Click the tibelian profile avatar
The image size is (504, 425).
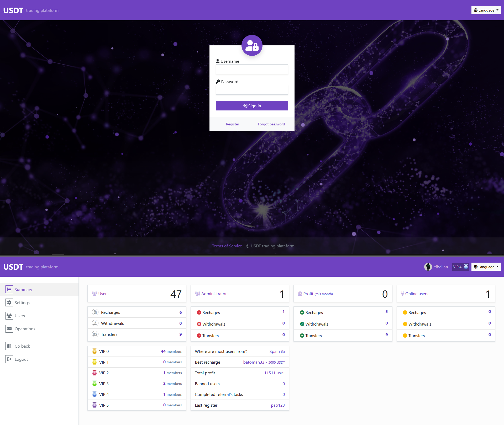(428, 267)
